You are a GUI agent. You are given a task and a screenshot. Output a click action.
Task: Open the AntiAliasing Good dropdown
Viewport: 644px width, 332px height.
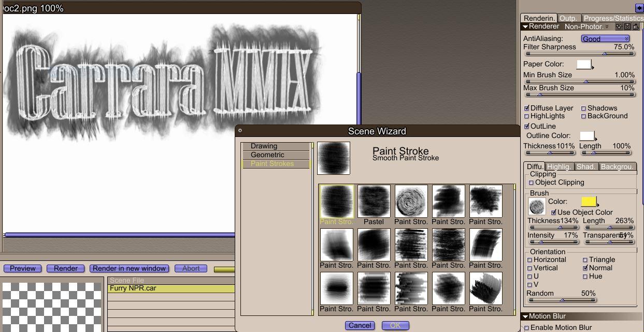tap(605, 38)
